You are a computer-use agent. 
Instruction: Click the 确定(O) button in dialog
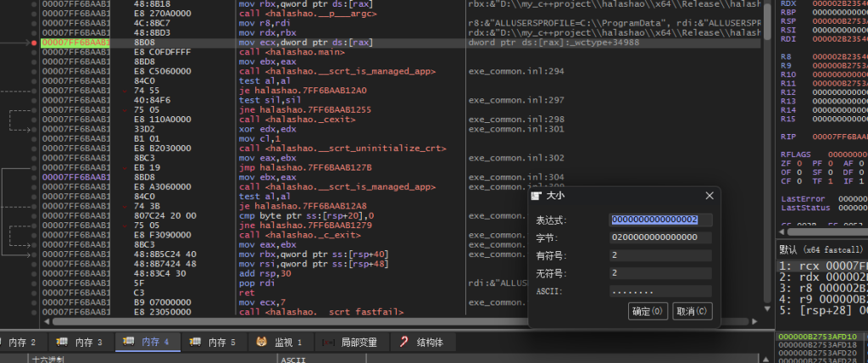click(648, 311)
